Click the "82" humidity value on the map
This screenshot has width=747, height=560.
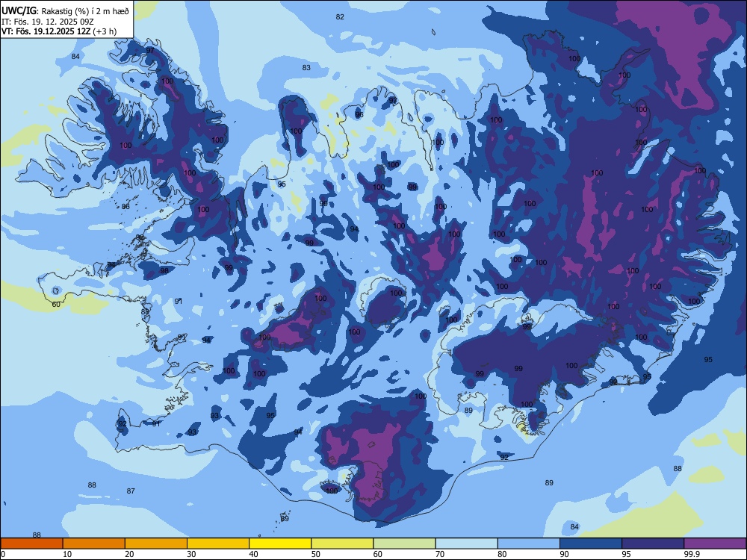click(x=340, y=16)
